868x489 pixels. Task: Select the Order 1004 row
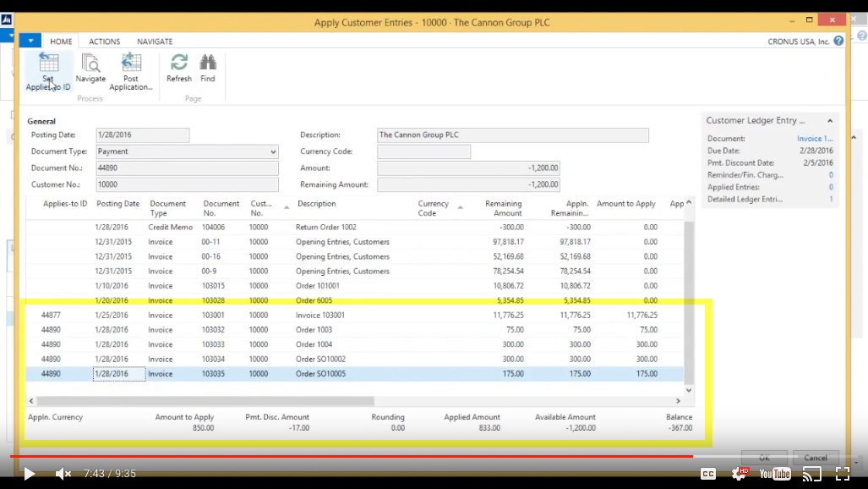(354, 345)
